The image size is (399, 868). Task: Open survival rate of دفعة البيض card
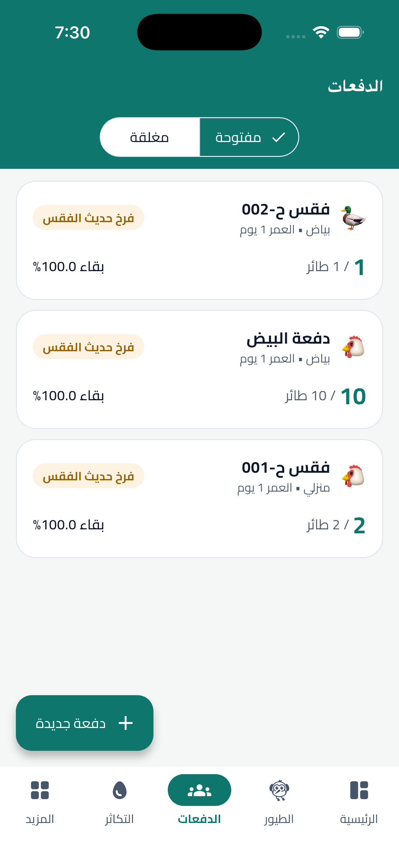[68, 396]
